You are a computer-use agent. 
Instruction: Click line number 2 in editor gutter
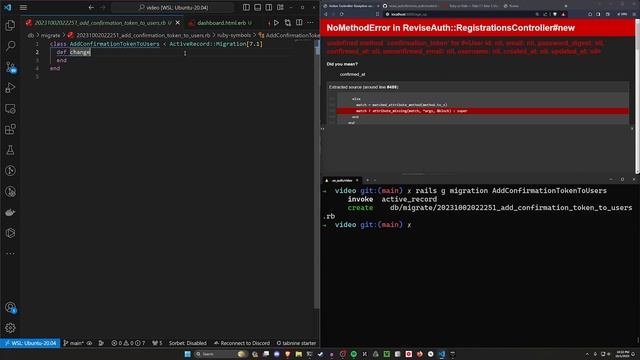tap(37, 52)
